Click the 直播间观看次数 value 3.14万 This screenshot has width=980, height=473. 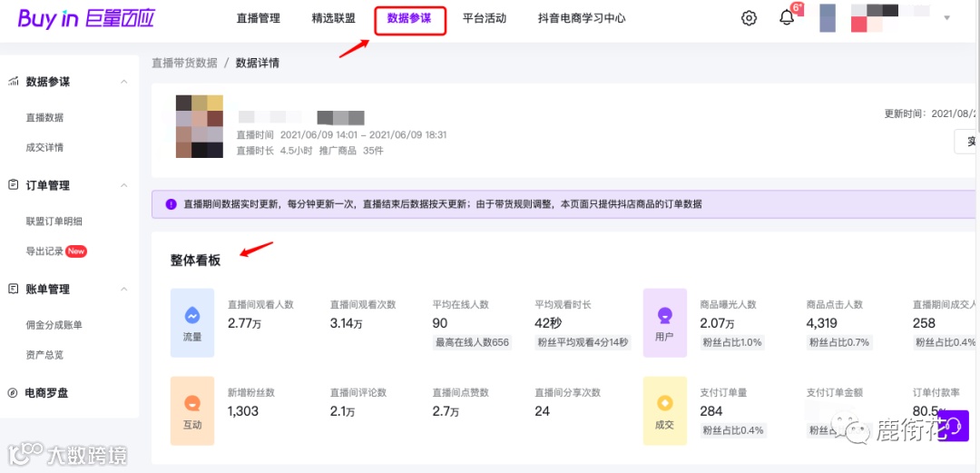347,323
